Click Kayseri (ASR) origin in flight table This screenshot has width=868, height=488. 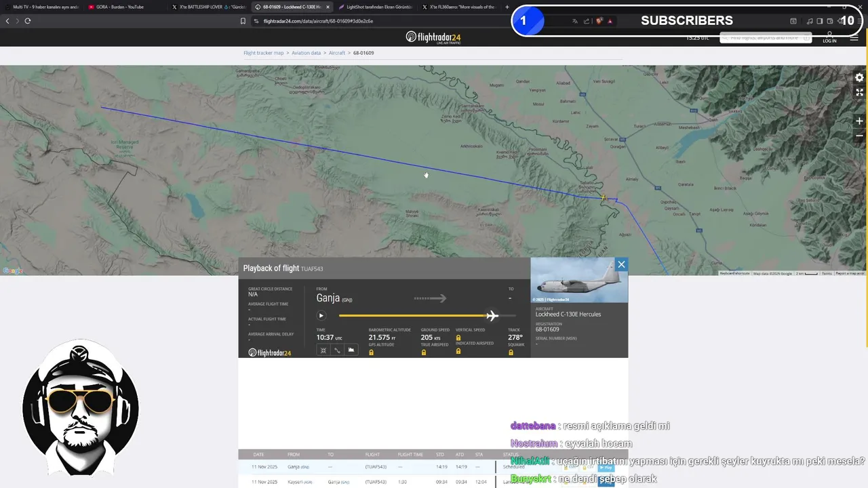[300, 482]
